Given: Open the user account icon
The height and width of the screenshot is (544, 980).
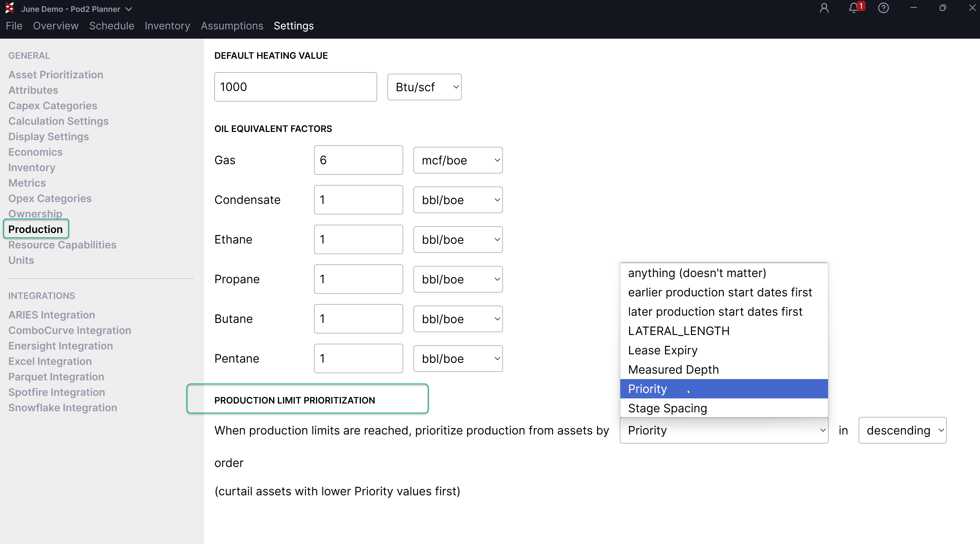Looking at the screenshot, I should (824, 8).
